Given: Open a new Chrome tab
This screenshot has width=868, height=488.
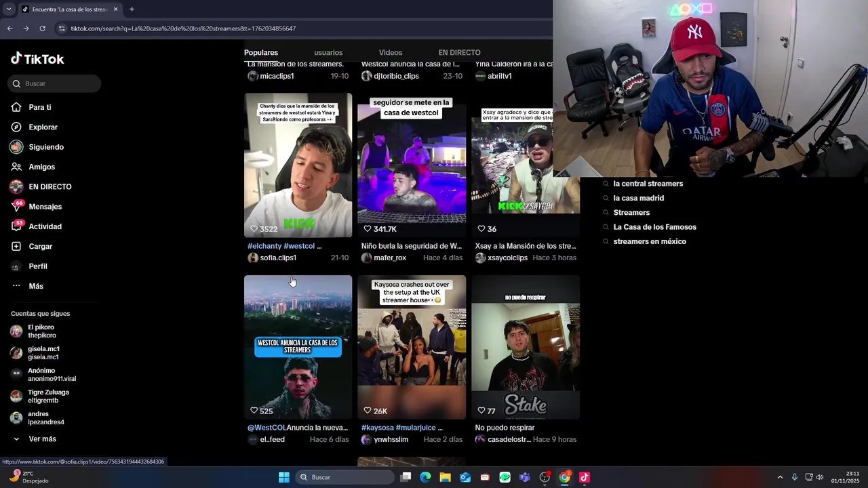Looking at the screenshot, I should click(x=132, y=9).
